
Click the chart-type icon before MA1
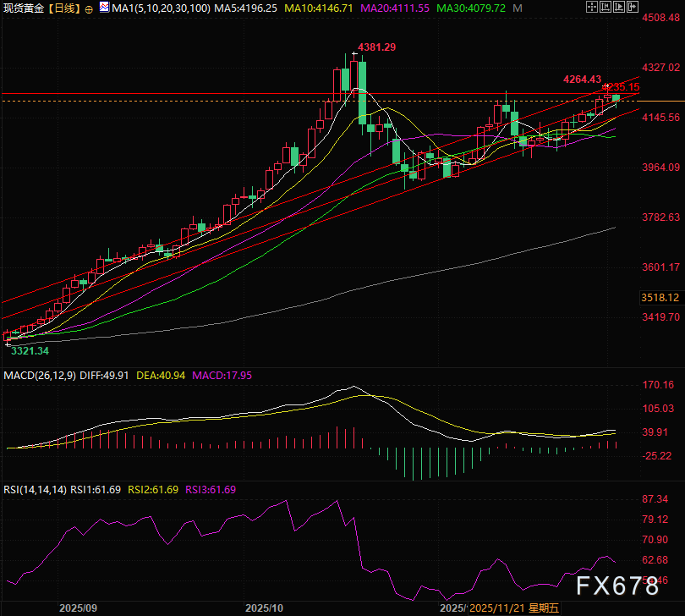click(x=104, y=8)
